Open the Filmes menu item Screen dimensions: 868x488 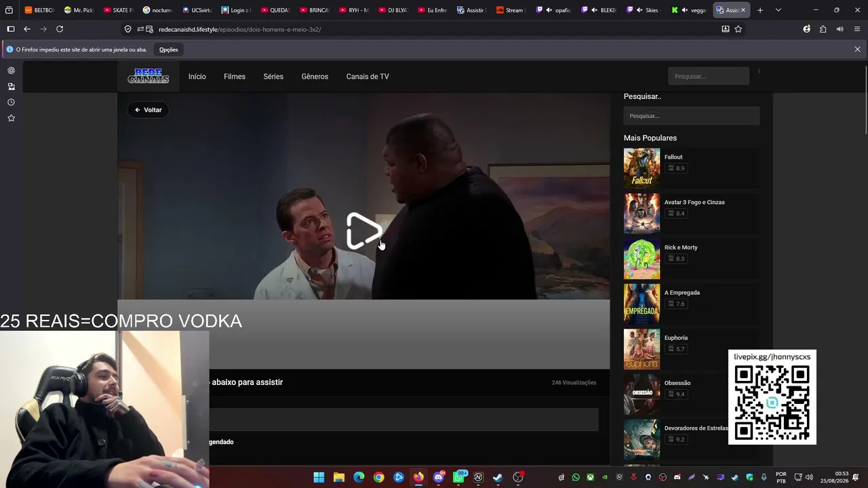pyautogui.click(x=235, y=77)
